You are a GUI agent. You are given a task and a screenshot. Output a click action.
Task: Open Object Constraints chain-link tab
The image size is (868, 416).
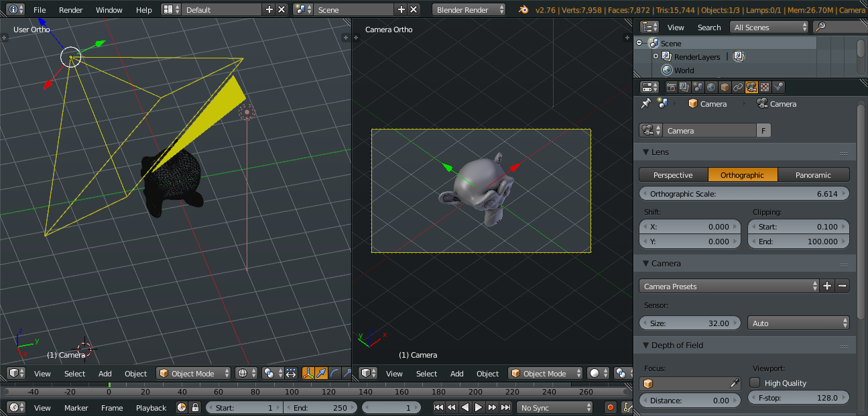tap(738, 87)
